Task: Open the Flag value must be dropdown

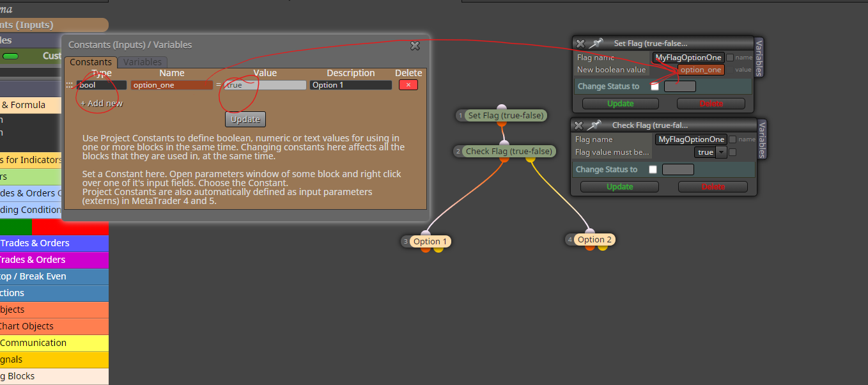Action: [711, 152]
